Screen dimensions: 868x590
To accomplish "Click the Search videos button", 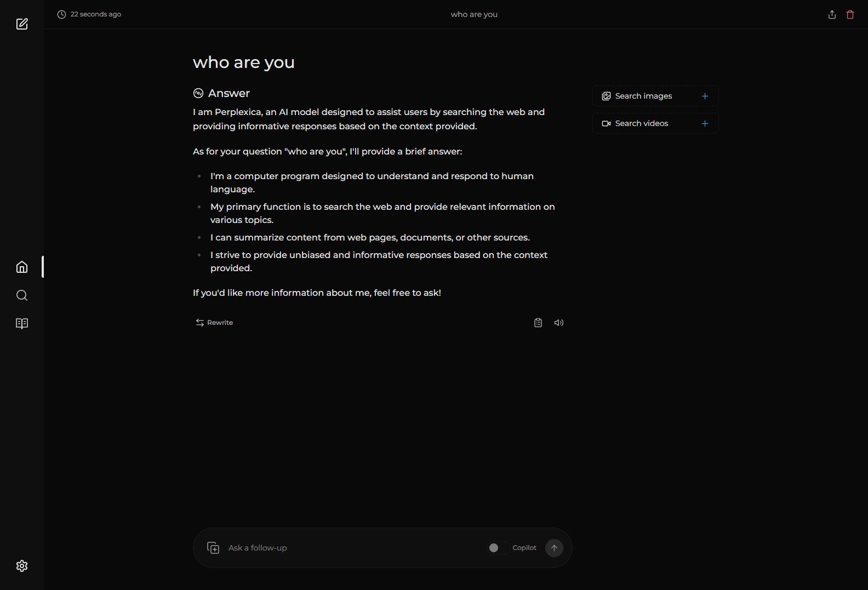I will click(655, 123).
